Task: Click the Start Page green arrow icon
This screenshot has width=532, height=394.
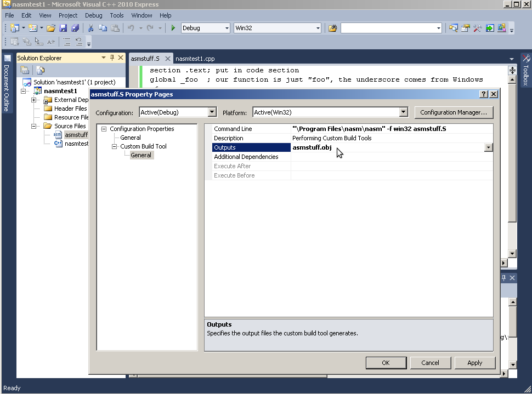Action: pos(490,28)
